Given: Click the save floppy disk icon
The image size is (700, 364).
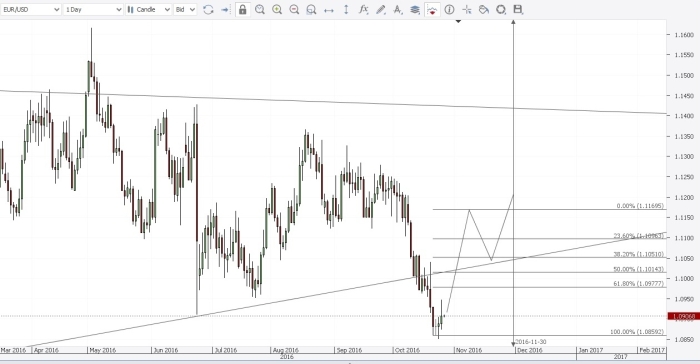Looking at the screenshot, I should [518, 9].
